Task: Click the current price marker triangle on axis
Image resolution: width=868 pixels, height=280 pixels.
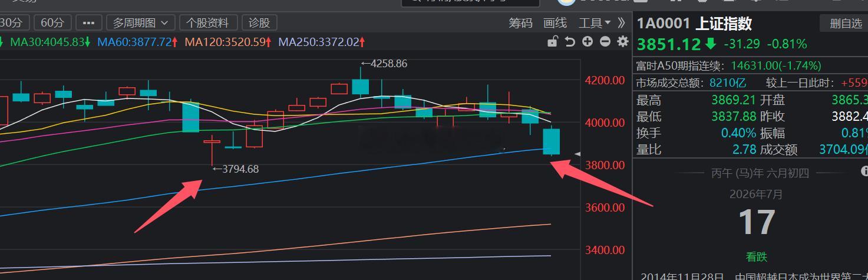Action: pyautogui.click(x=577, y=154)
